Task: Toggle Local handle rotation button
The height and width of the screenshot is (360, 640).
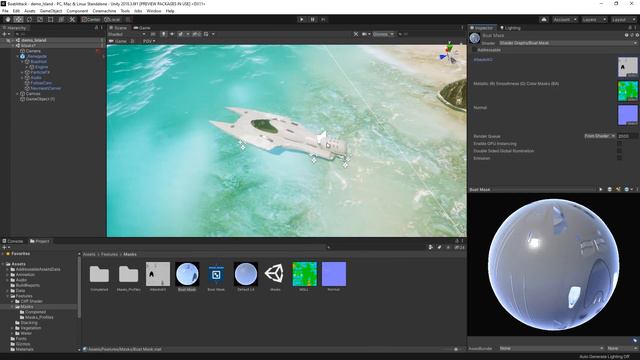Action: coord(112,19)
